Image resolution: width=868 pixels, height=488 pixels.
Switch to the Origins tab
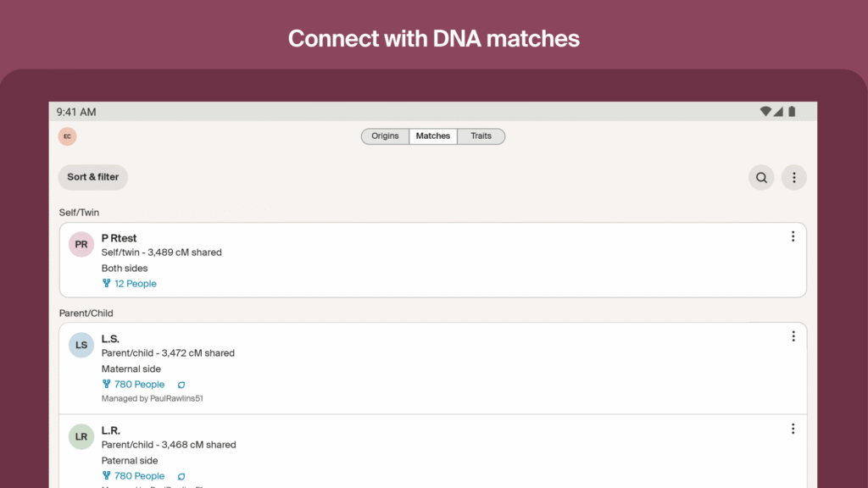click(x=385, y=136)
